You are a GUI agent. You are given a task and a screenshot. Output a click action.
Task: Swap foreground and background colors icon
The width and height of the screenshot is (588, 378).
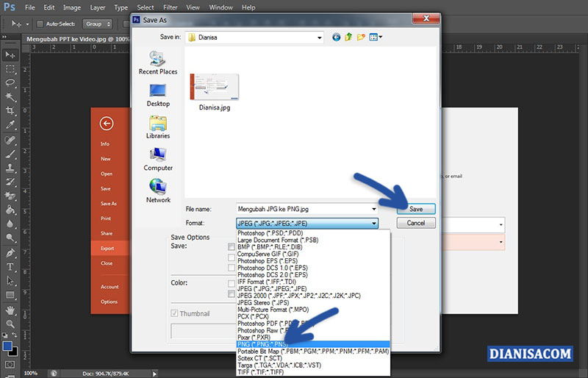click(14, 335)
